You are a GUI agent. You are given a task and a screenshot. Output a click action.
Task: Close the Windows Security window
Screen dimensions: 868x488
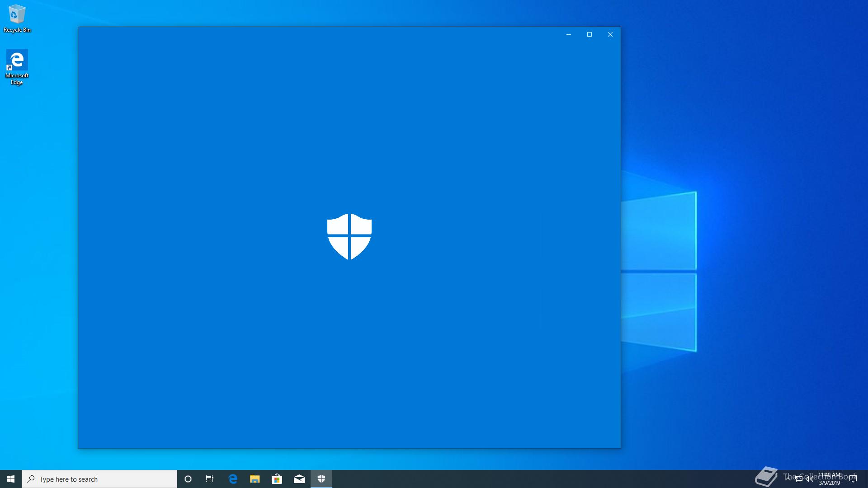coord(610,34)
